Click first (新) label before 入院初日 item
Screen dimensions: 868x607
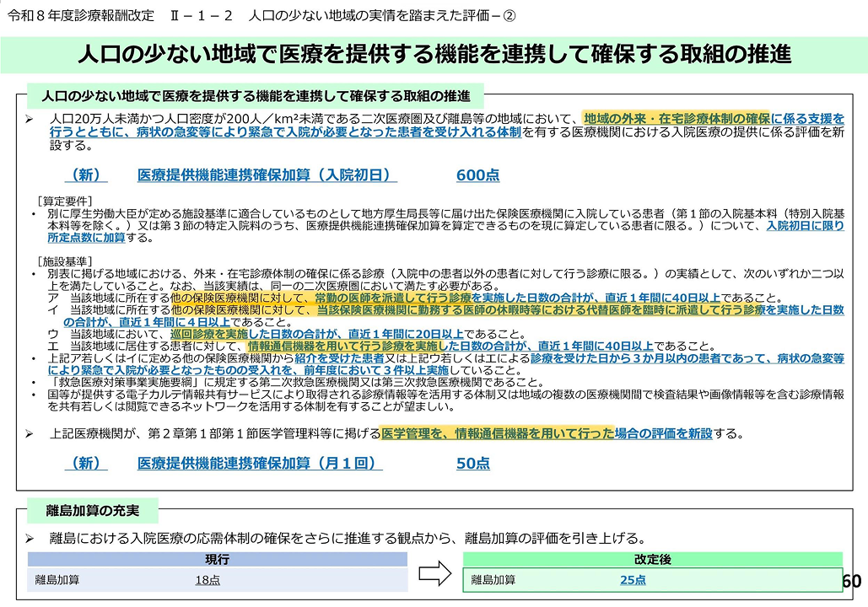click(86, 175)
